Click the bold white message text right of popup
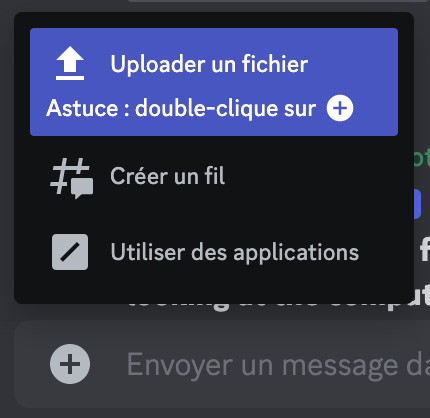This screenshot has height=418, width=430. pos(424,252)
